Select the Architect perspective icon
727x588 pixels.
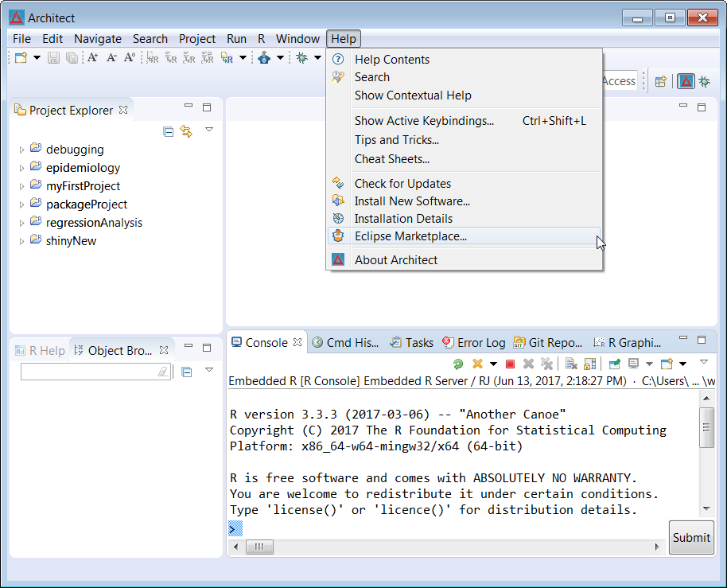(x=686, y=82)
